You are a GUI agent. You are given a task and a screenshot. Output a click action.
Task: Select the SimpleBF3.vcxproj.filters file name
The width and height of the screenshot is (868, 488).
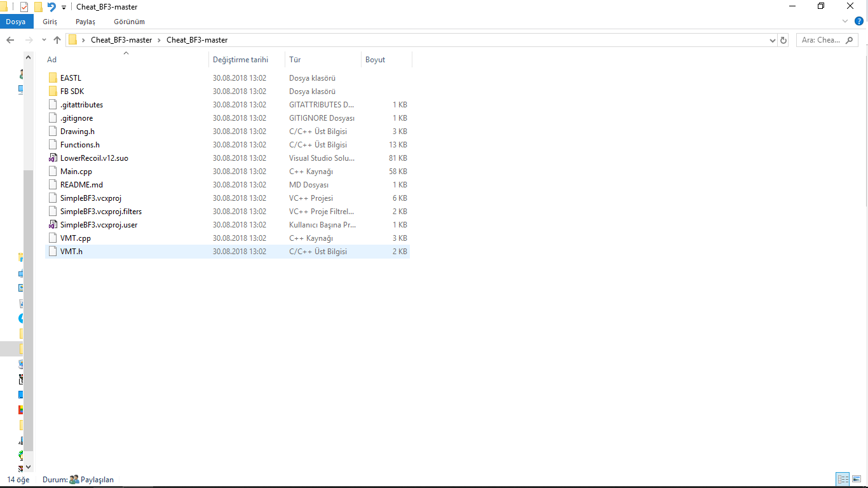coord(101,212)
